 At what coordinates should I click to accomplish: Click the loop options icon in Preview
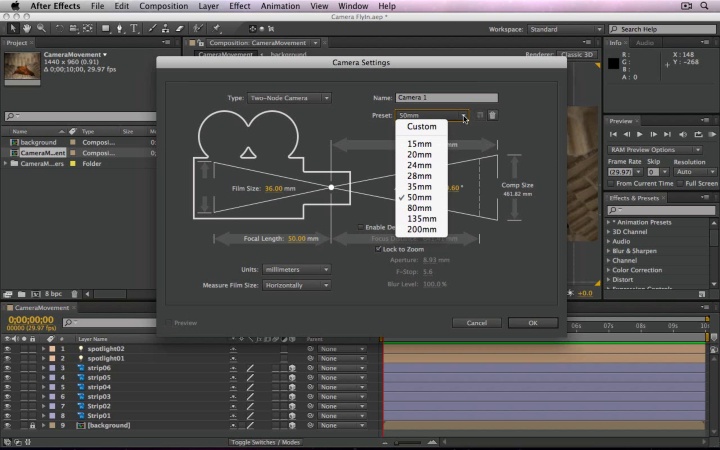[x=698, y=135]
